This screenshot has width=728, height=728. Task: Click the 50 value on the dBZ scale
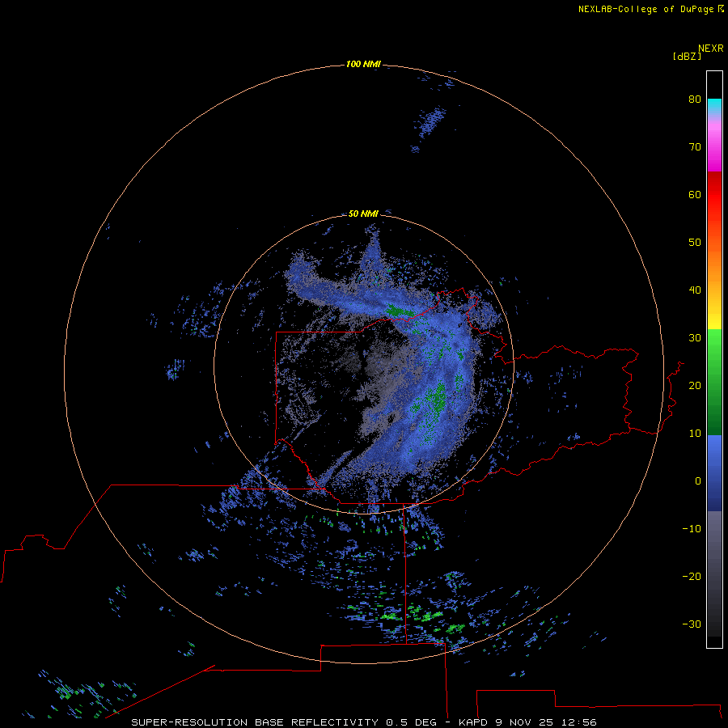click(695, 243)
